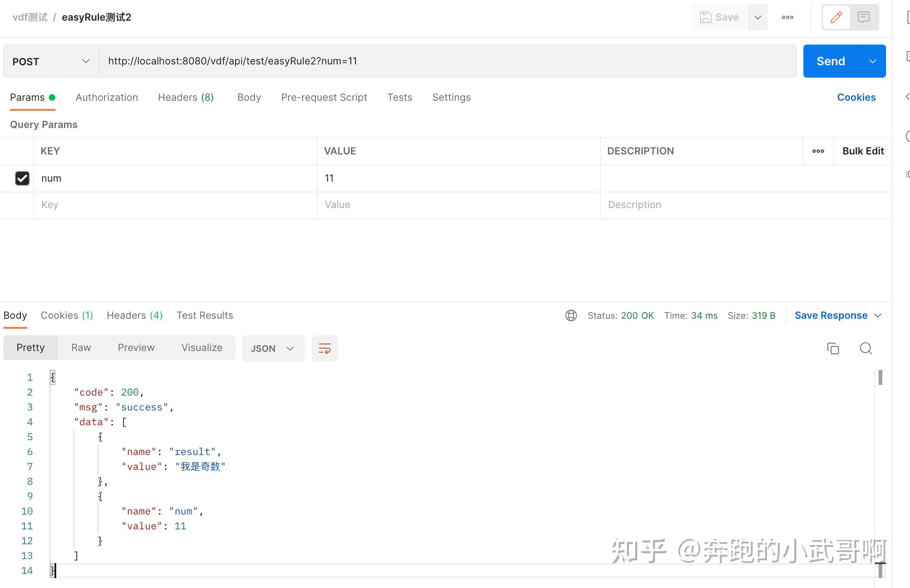Viewport: 910px width, 588px height.
Task: Uncheck the num query parameter
Action: 22,178
